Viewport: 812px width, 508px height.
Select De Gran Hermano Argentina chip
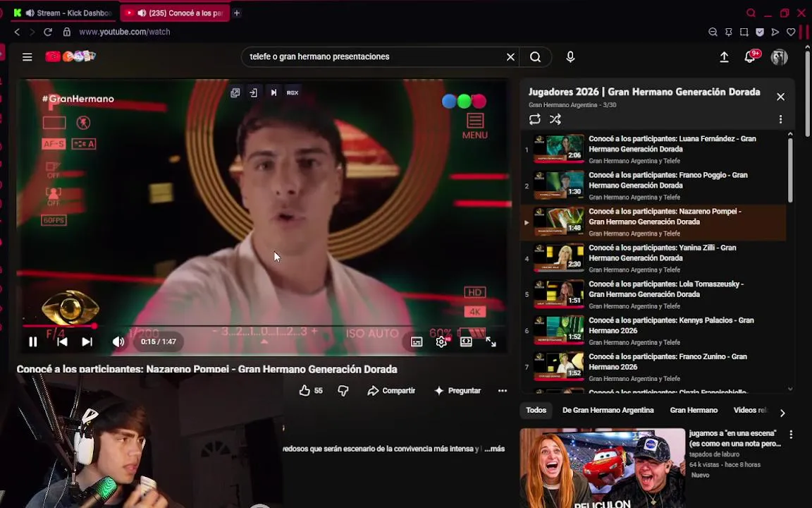pos(608,411)
